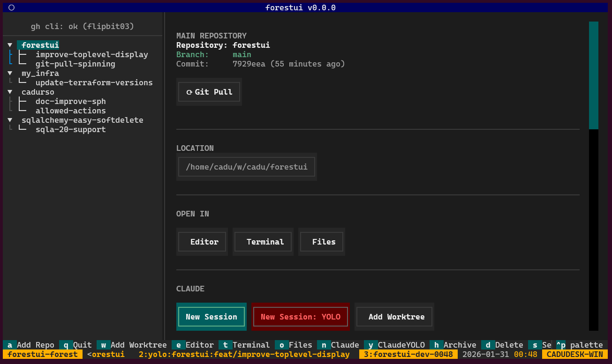Start a New Session: YOLO
Viewport: 612px width, 364px height.
(x=300, y=317)
